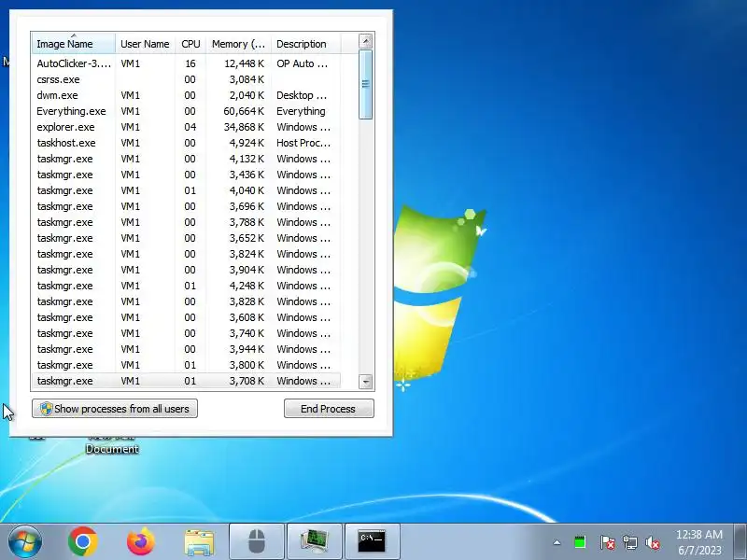This screenshot has height=560, width=747.
Task: Launch Firefox from the taskbar
Action: [x=141, y=541]
